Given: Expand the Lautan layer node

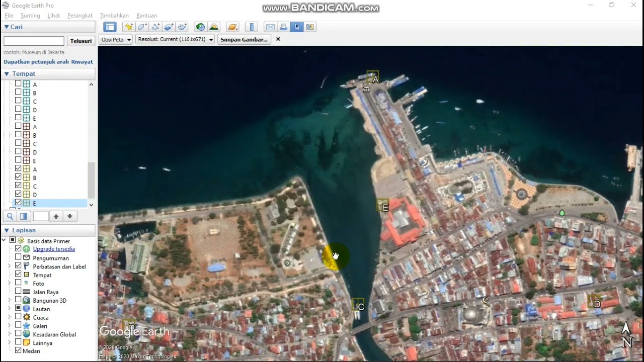Looking at the screenshot, I should point(9,309).
